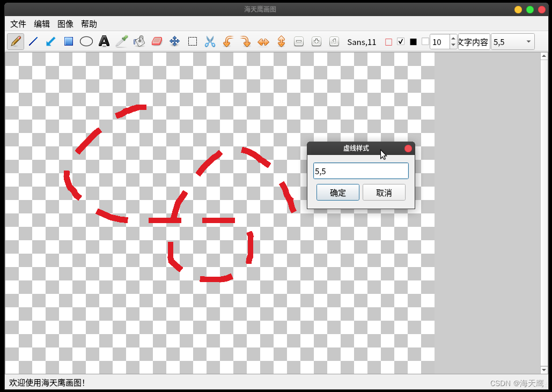The height and width of the screenshot is (392, 552).
Task: Enable the white fill checkbox
Action: (x=424, y=41)
